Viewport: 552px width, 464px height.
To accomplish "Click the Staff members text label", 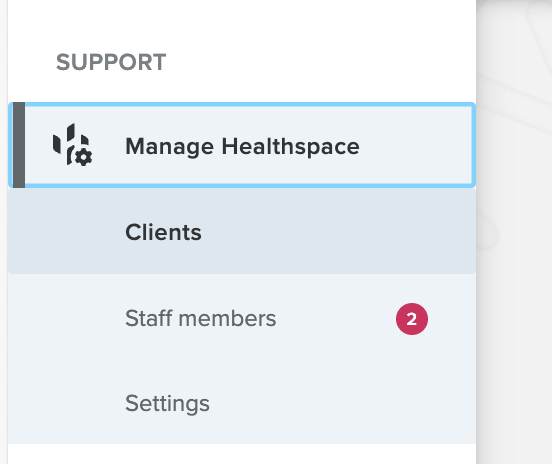I will tap(201, 319).
